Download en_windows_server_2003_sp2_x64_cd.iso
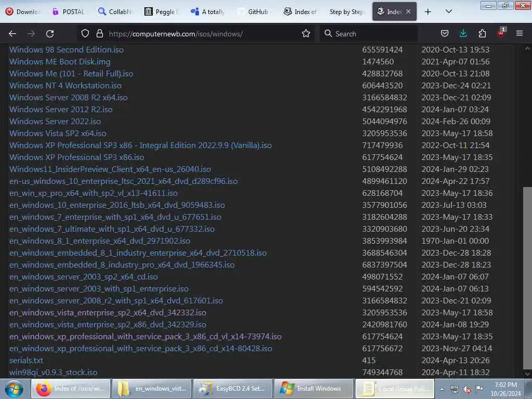The width and height of the screenshot is (532, 399). point(84,277)
